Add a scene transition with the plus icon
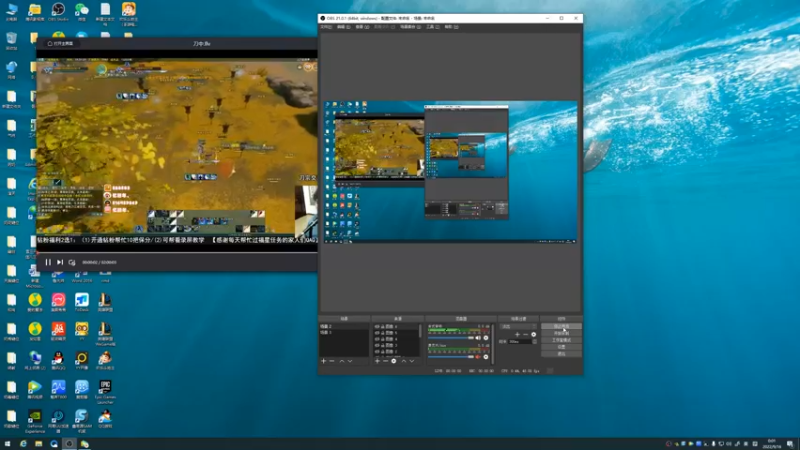The height and width of the screenshot is (450, 800). (517, 335)
